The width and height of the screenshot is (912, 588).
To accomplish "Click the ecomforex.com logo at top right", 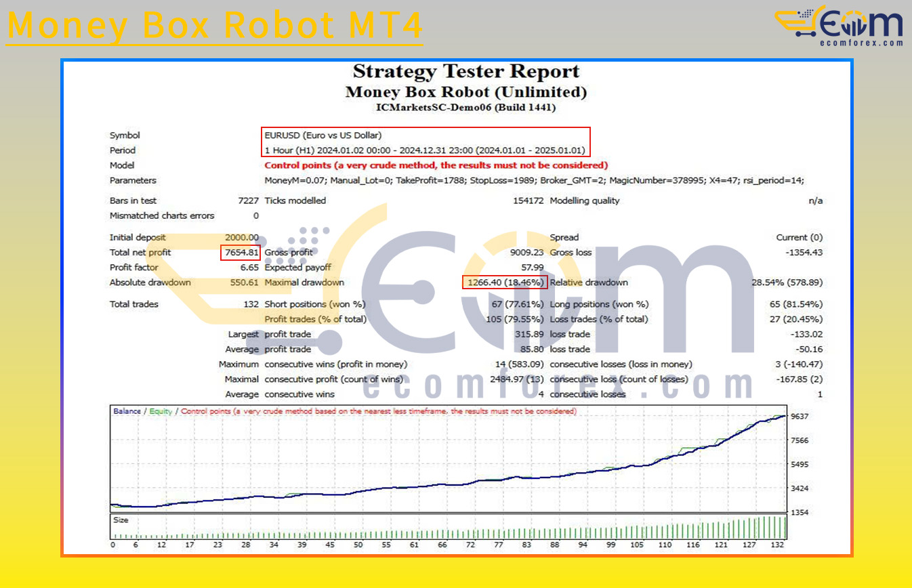I will click(839, 25).
